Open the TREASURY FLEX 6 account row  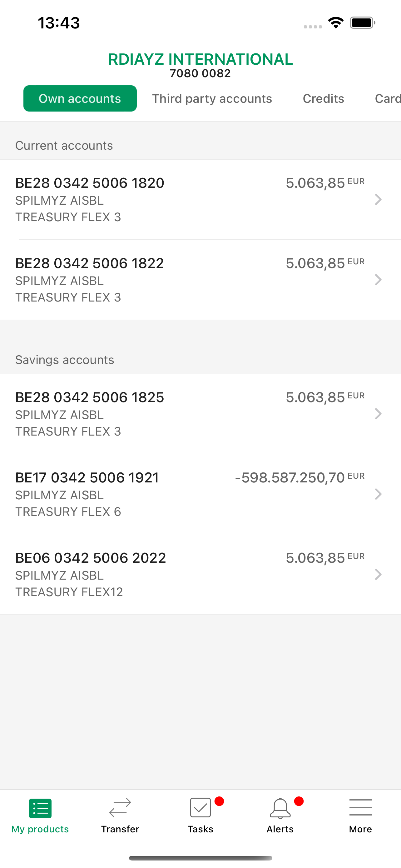(x=200, y=494)
